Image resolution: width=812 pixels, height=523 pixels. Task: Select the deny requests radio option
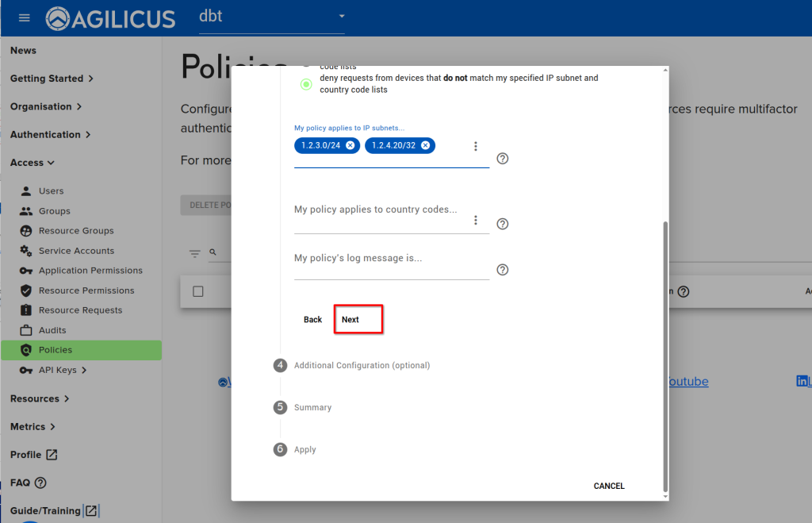pyautogui.click(x=306, y=84)
